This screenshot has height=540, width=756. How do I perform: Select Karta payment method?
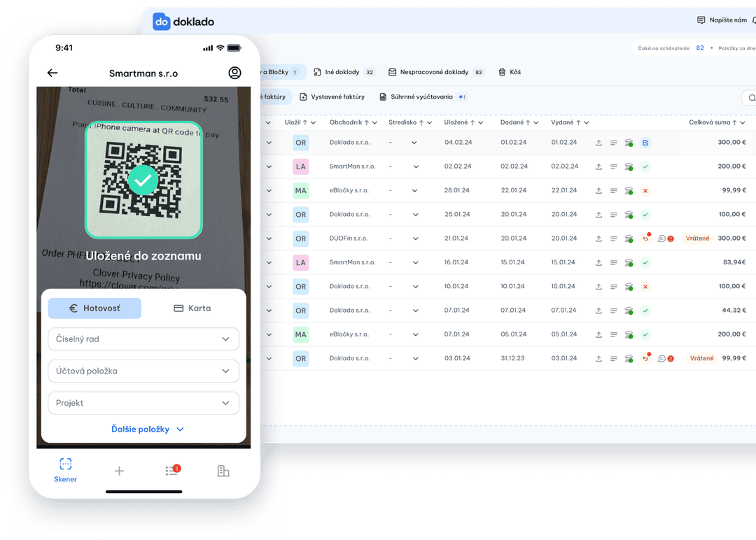tap(192, 308)
